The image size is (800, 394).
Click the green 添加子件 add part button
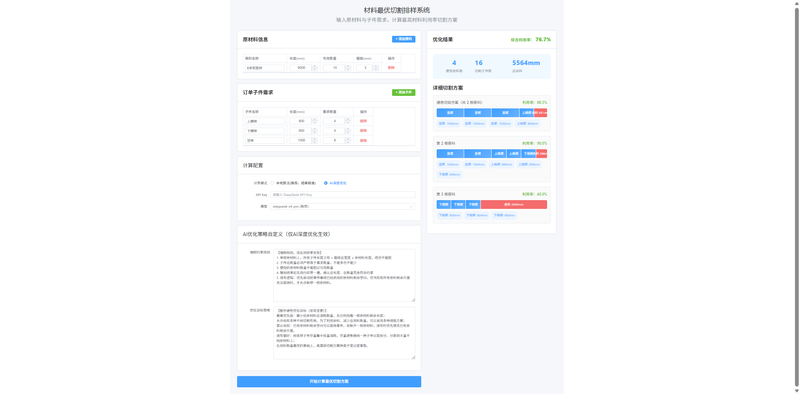(x=404, y=92)
